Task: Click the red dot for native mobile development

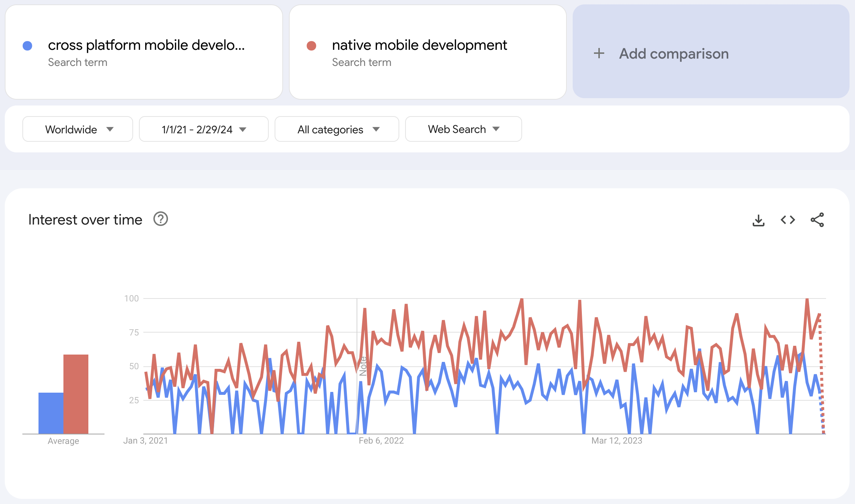Action: [311, 45]
